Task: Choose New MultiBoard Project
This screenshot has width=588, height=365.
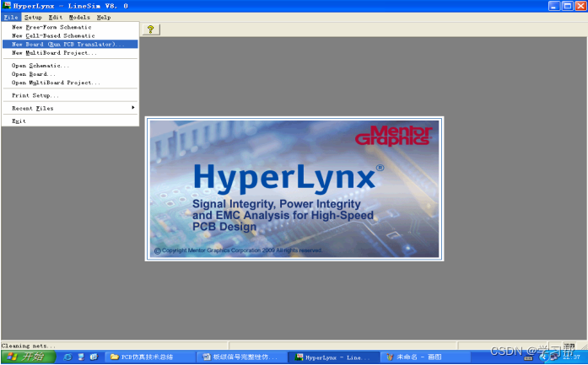Action: [x=70, y=53]
